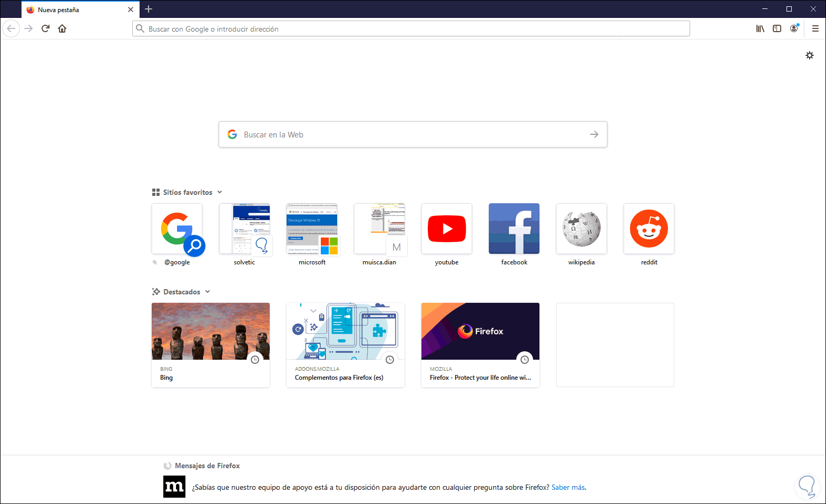Select the Nueva pestaña tab
This screenshot has width=826, height=504.
coord(81,9)
